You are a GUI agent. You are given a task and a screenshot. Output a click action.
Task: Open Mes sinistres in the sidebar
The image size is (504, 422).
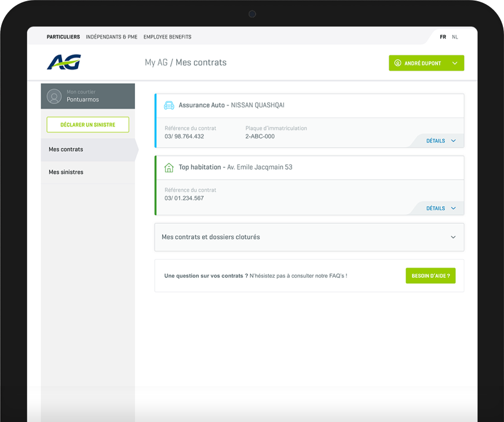[x=66, y=172]
